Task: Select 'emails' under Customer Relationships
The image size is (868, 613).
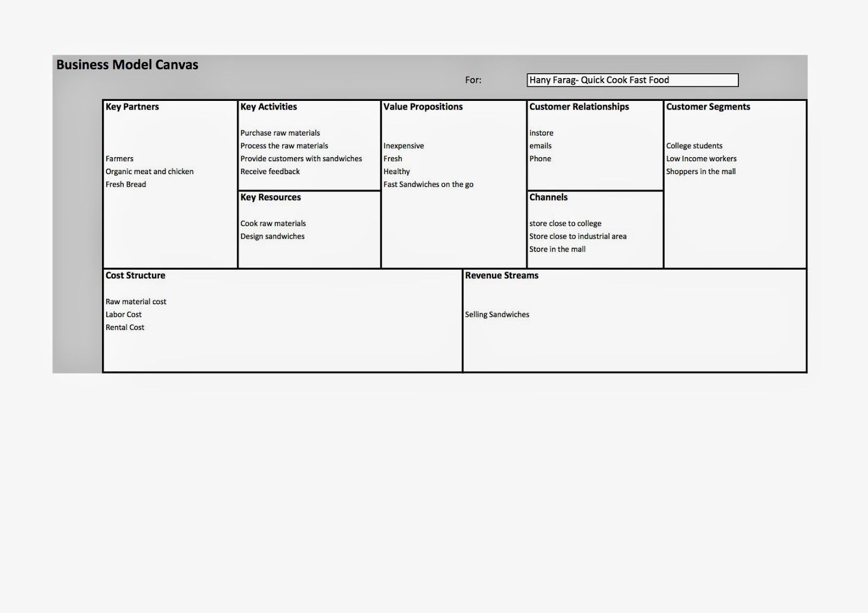Action: coord(540,146)
